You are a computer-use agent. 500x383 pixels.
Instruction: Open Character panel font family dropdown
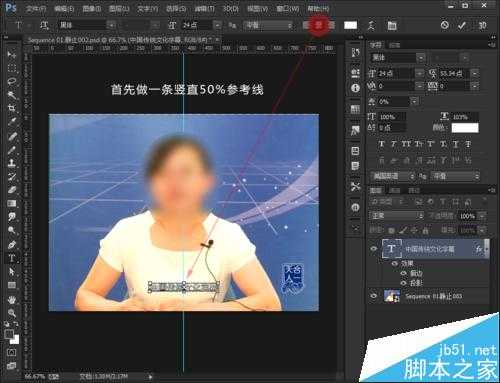click(421, 58)
